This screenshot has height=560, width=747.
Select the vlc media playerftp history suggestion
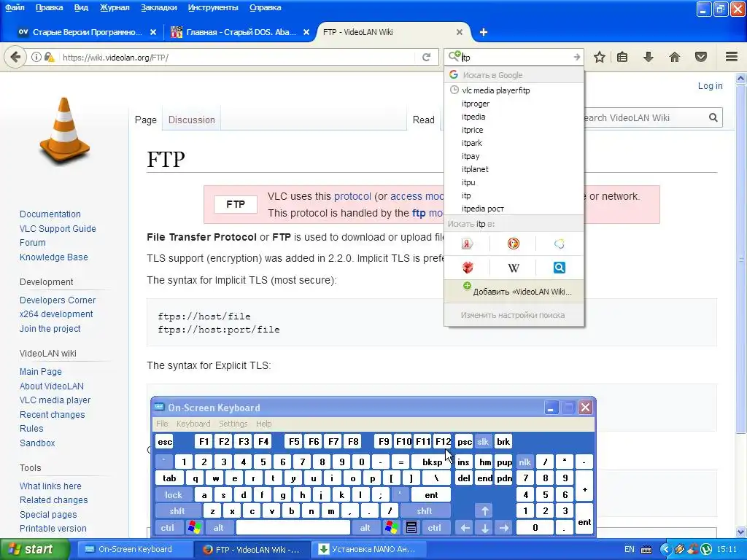(514, 90)
